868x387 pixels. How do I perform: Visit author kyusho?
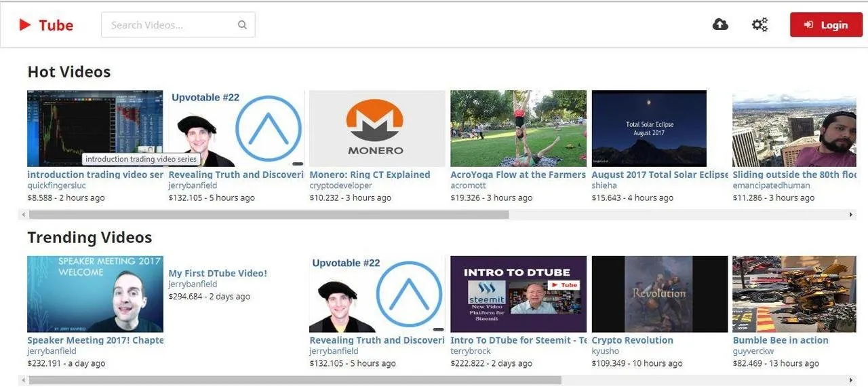pyautogui.click(x=605, y=351)
